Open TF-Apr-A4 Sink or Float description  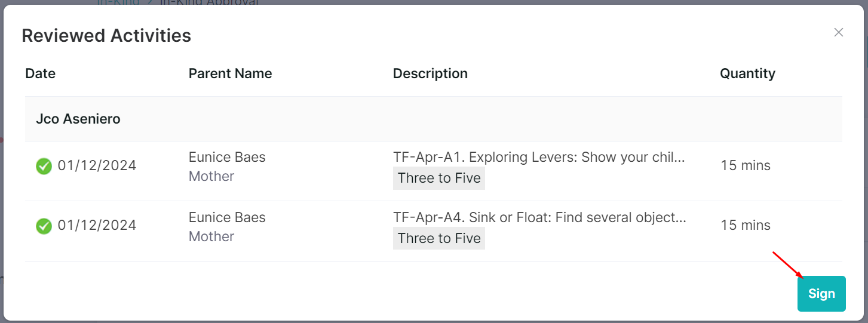click(539, 217)
